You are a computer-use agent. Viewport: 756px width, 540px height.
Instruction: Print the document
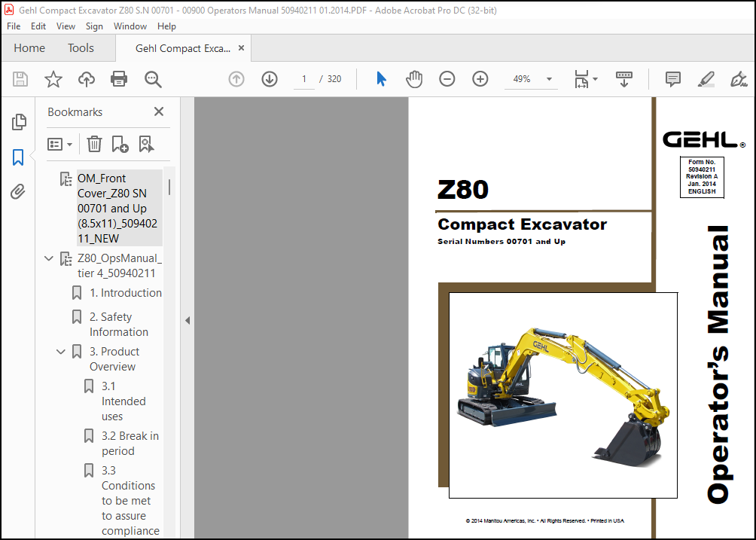pos(119,79)
